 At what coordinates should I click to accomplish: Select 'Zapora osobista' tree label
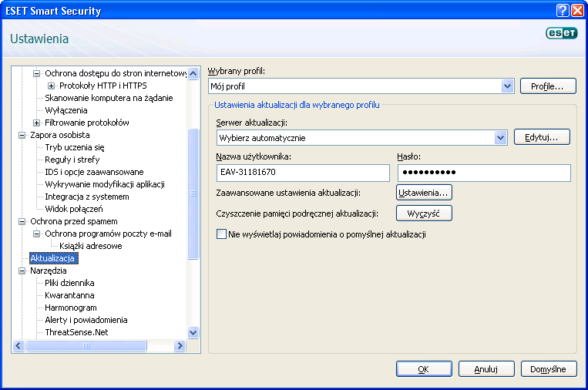tap(60, 135)
